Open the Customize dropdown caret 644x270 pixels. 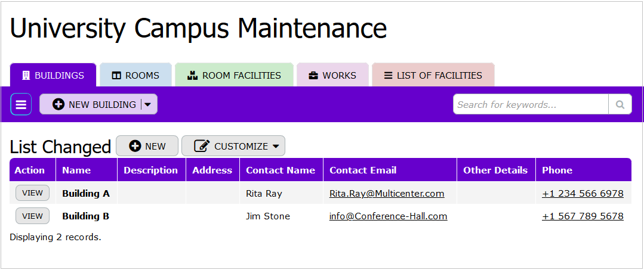pos(276,146)
